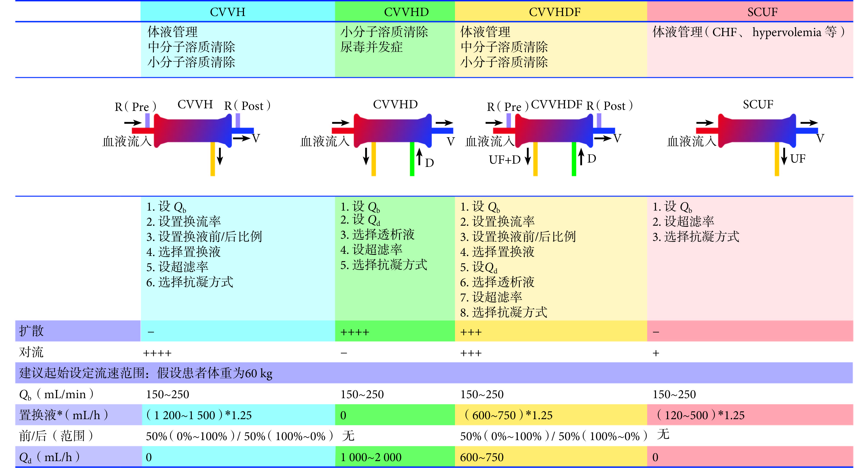Select the CVVH column header
Viewport: 868px width, 468px height.
tap(228, 12)
